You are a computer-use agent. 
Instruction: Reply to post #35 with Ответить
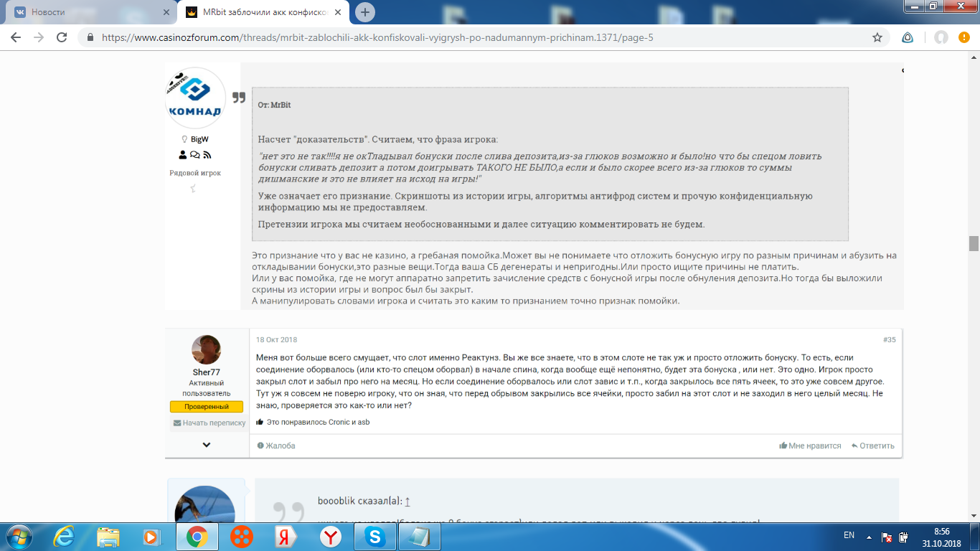[873, 446]
